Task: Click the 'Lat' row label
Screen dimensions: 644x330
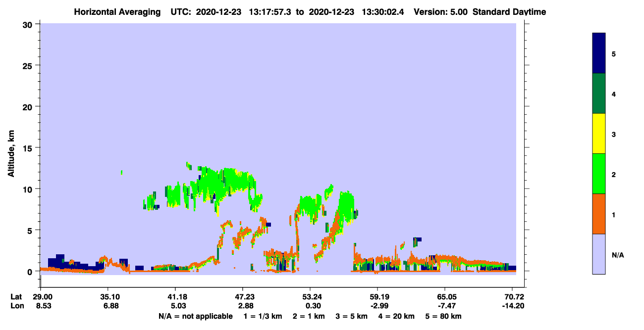Action: click(16, 297)
